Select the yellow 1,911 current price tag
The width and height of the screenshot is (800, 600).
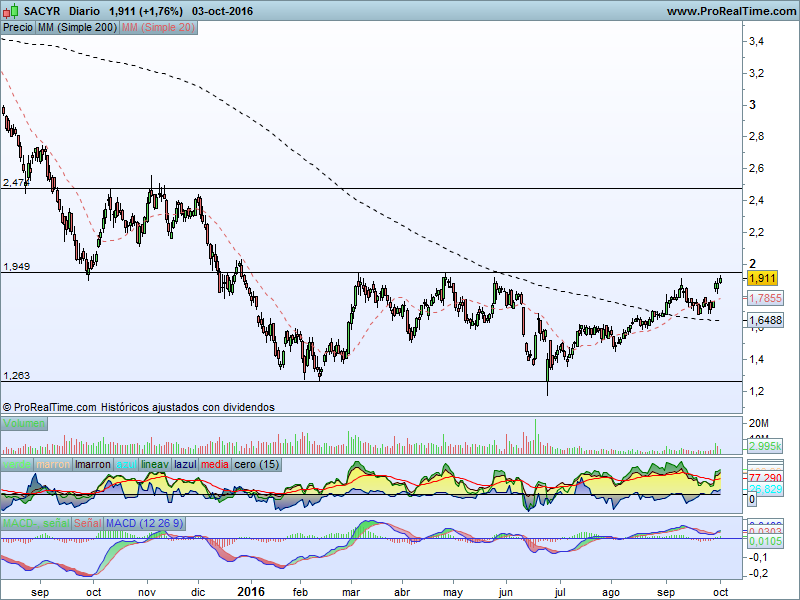point(763,280)
